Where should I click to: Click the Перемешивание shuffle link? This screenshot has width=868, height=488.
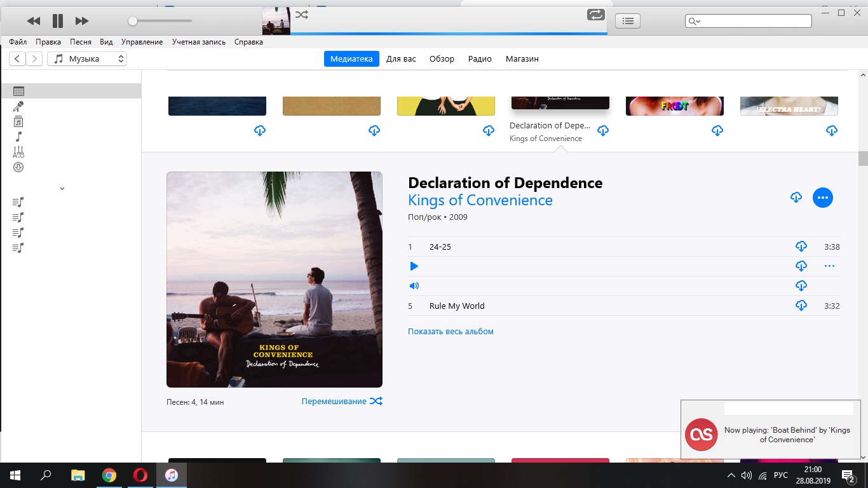coord(342,402)
